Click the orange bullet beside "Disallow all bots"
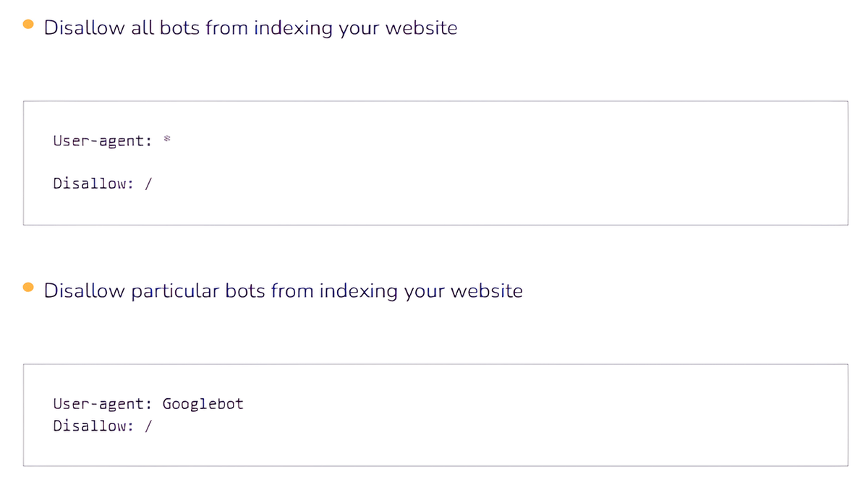 29,24
